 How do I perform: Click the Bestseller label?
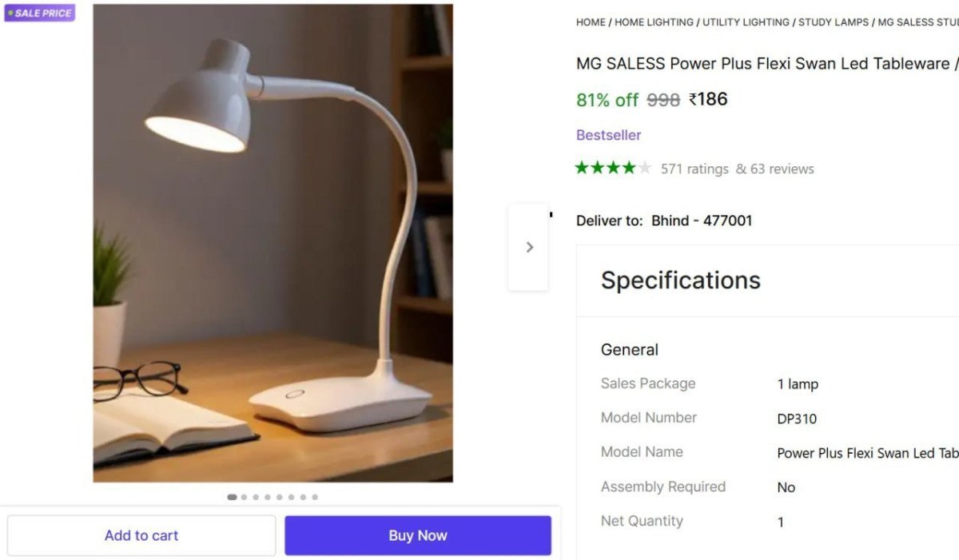pos(608,135)
